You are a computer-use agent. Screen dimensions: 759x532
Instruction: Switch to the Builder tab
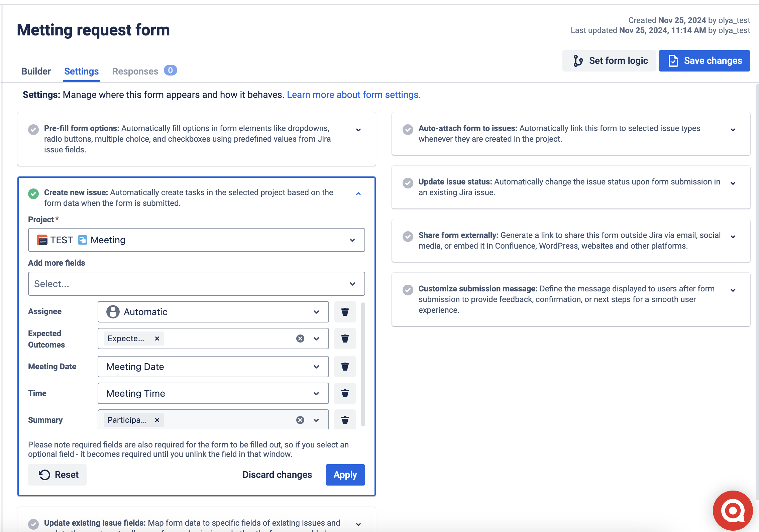coord(36,71)
